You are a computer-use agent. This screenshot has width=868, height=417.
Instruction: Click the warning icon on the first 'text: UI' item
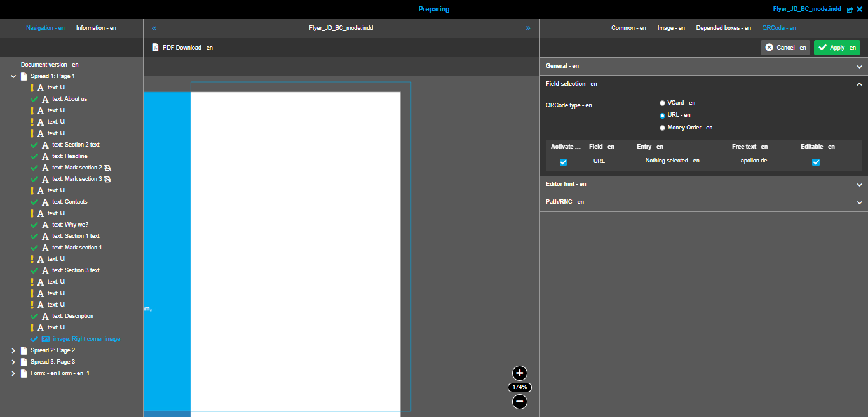[32, 87]
